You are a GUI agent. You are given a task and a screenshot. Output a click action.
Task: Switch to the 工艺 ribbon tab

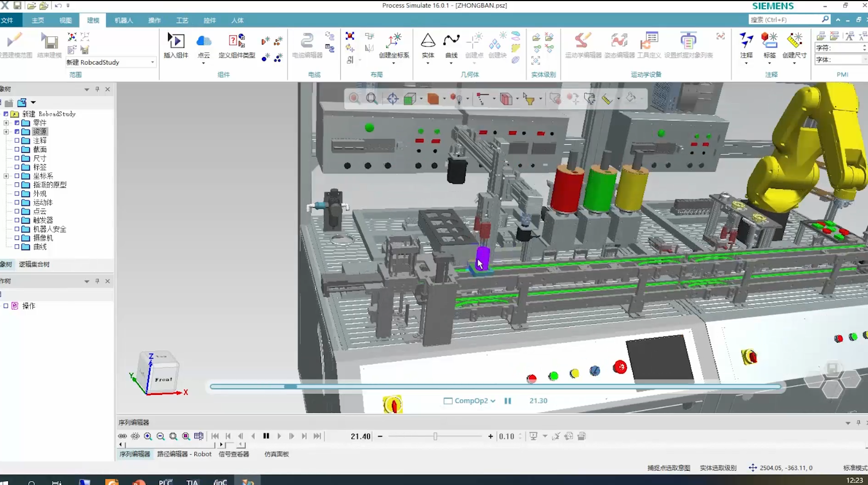(182, 20)
